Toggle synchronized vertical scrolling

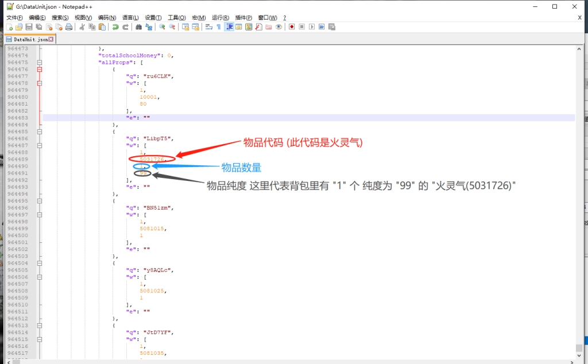click(185, 27)
